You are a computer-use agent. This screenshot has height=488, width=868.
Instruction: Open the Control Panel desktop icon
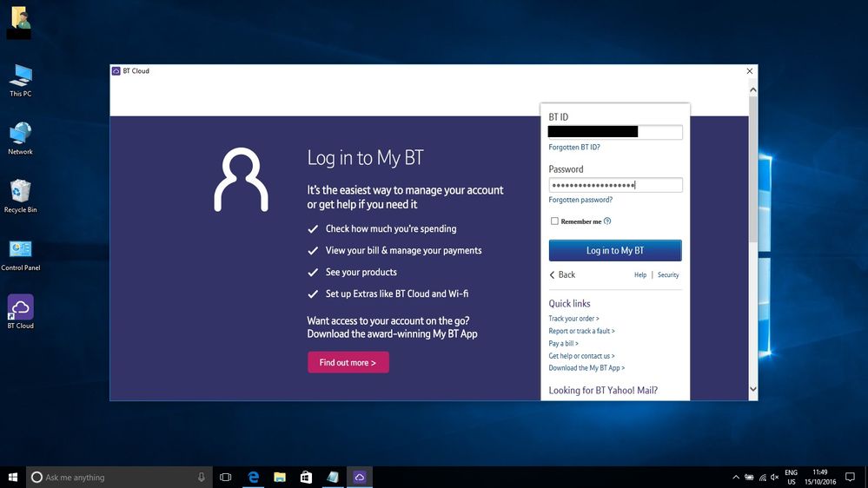[x=21, y=254]
